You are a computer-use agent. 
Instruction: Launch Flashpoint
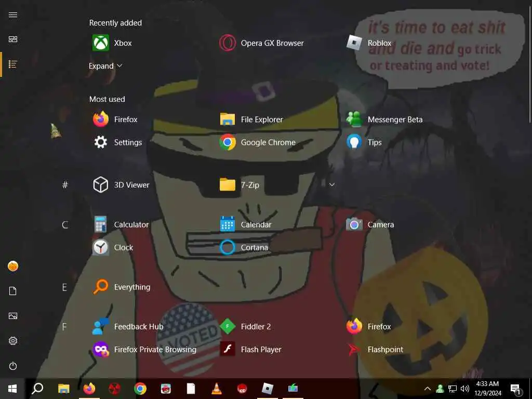[375, 349]
